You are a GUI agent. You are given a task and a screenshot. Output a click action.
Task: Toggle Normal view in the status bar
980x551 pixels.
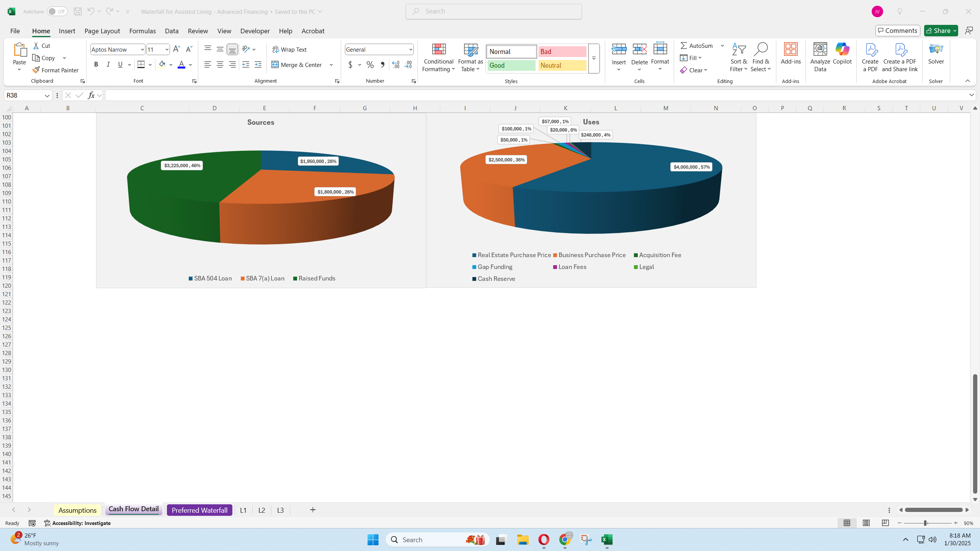tap(847, 523)
